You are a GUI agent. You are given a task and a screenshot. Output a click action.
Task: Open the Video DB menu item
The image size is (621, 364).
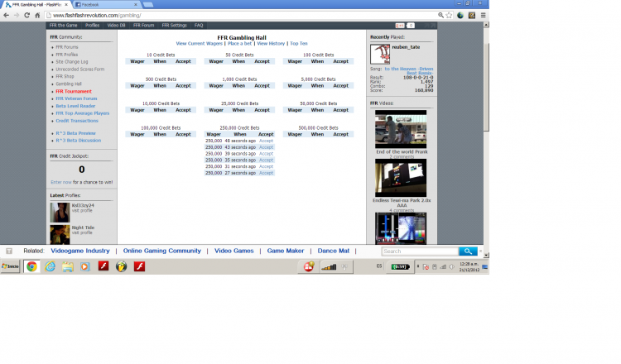tap(116, 26)
